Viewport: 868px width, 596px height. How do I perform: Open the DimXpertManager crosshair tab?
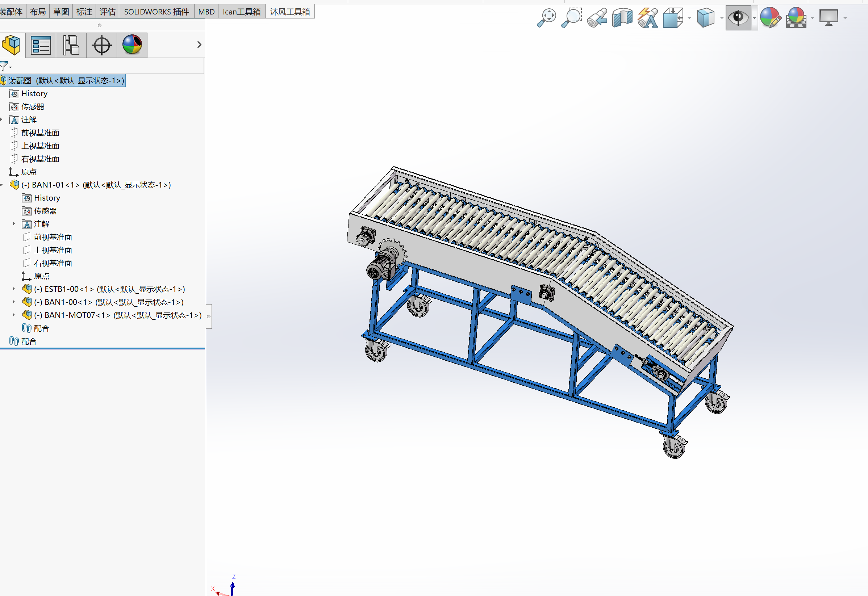point(102,45)
